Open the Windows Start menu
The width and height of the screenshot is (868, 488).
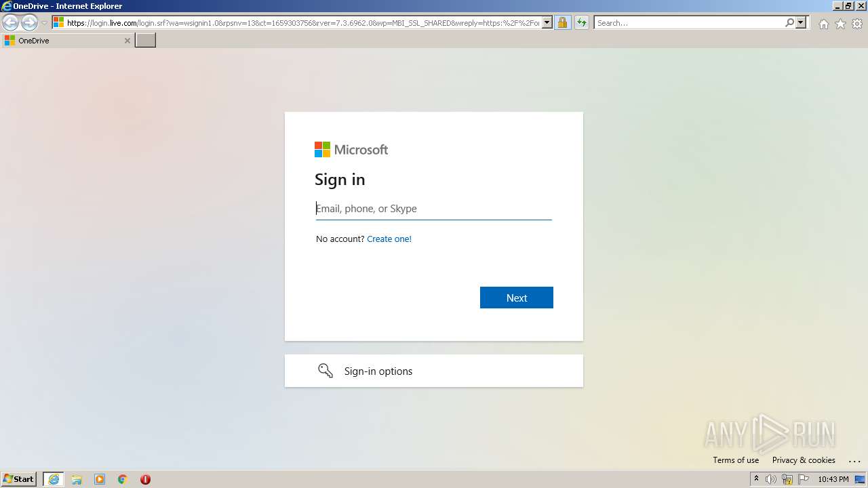(x=19, y=479)
